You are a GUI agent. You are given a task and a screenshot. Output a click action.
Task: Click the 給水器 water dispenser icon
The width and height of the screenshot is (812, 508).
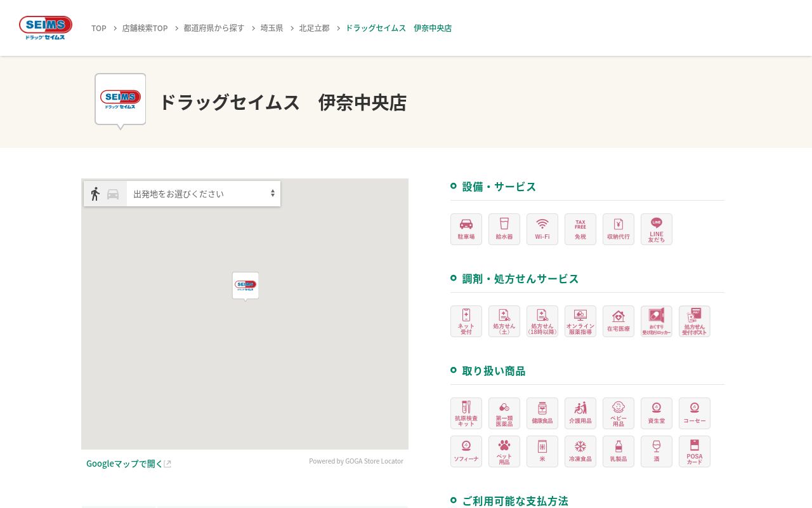click(504, 229)
